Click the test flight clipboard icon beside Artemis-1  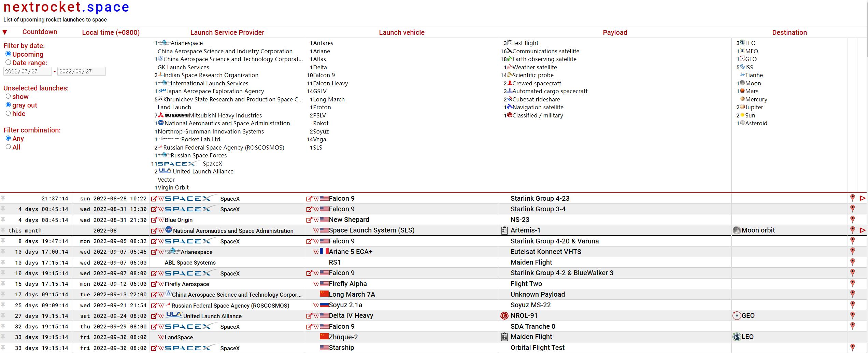pyautogui.click(x=504, y=230)
